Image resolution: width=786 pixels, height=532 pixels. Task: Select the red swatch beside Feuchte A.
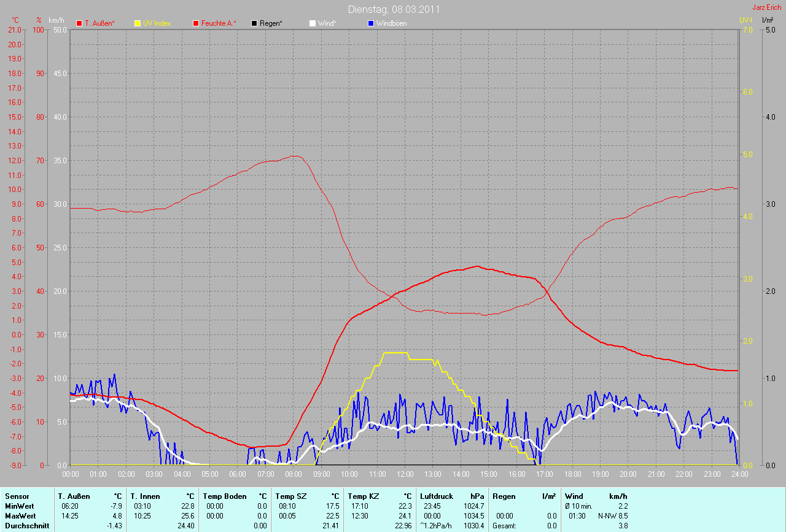196,23
